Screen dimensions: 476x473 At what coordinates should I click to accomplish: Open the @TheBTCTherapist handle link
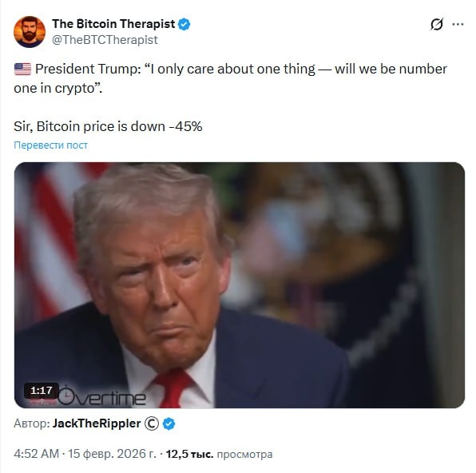pyautogui.click(x=105, y=40)
